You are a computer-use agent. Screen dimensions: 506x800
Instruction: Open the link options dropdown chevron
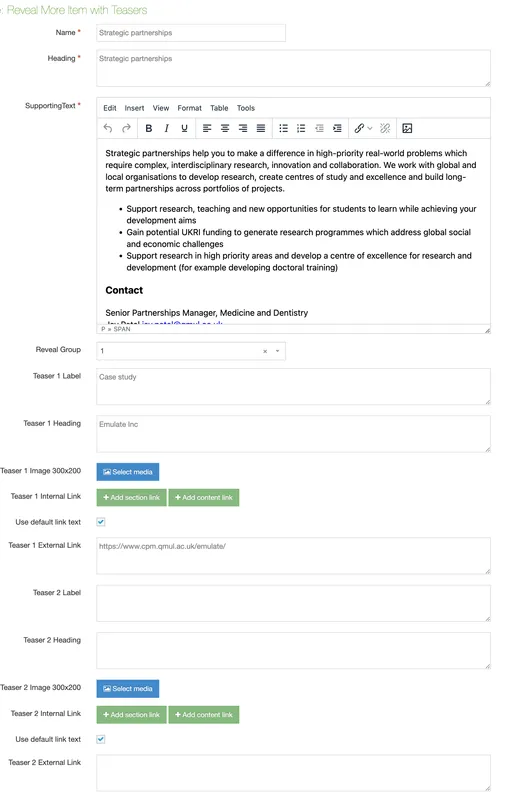[370, 128]
